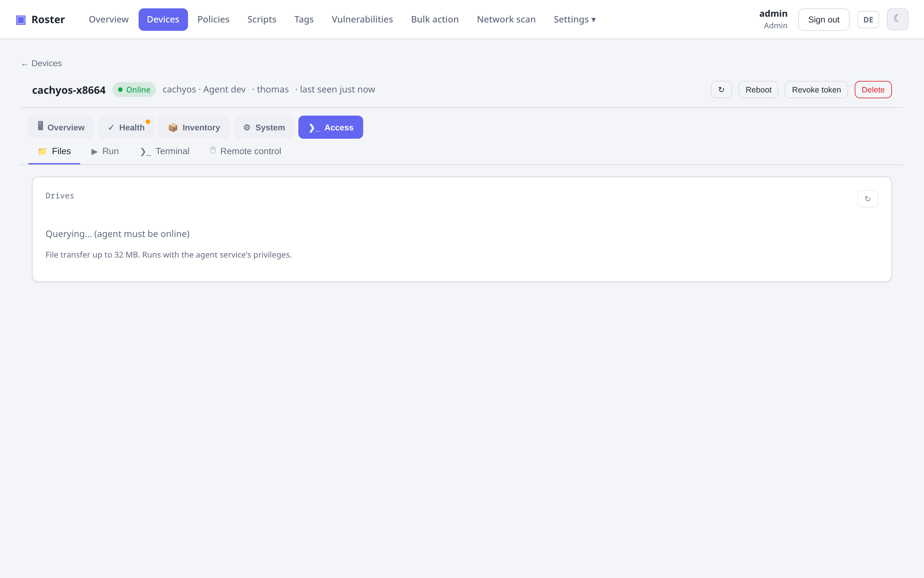Click the cachyos-x8664 device title

click(69, 90)
